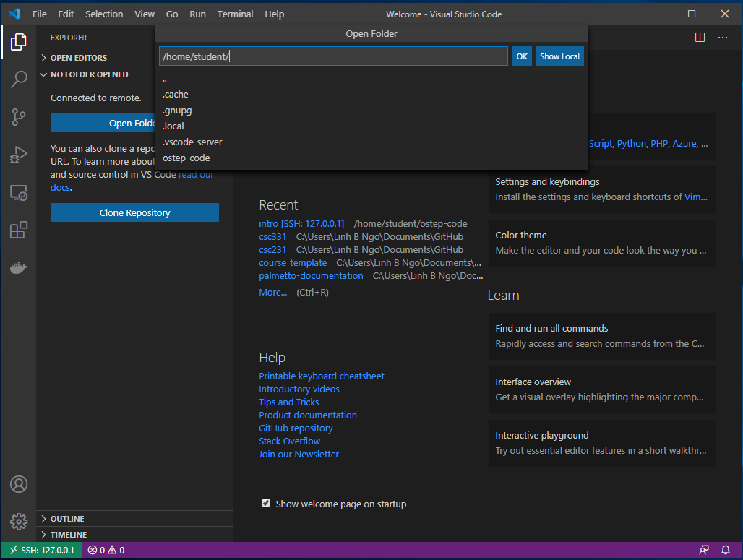The height and width of the screenshot is (560, 743).
Task: Select the .cache folder entry
Action: tap(371, 94)
